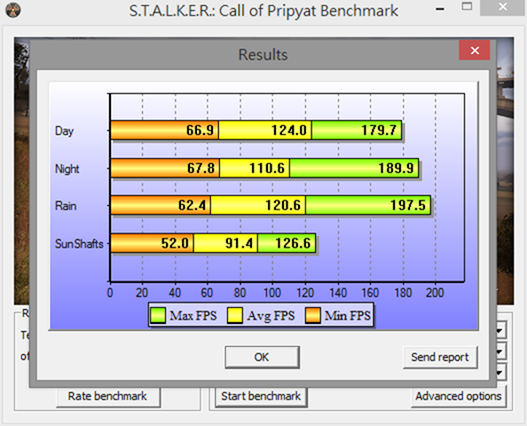The image size is (527, 426).
Task: Click the Night min value 67.8
Action: (201, 168)
